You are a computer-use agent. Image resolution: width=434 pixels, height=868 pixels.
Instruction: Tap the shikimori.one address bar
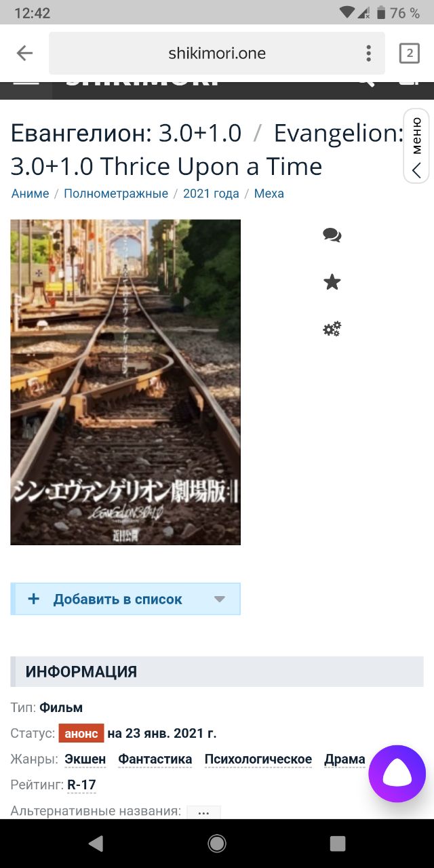pyautogui.click(x=217, y=53)
